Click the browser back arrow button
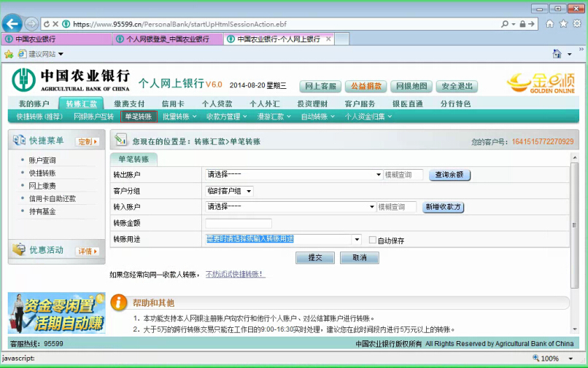Viewport: 588px width, 368px height. 12,24
